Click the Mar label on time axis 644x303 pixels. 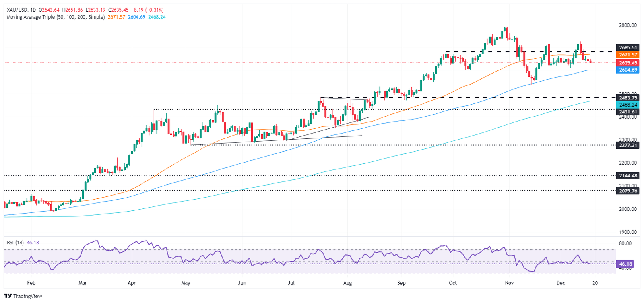tap(83, 283)
